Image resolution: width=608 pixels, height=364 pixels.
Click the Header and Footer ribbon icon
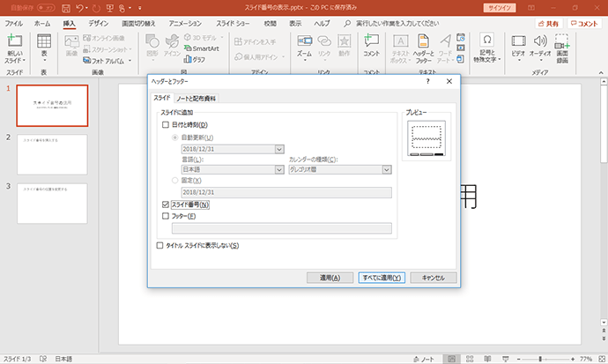423,41
